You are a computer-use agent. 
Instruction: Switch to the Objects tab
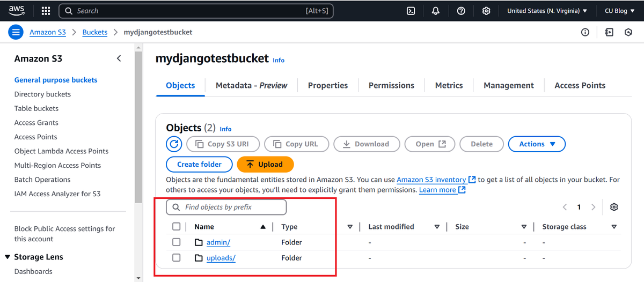point(180,85)
